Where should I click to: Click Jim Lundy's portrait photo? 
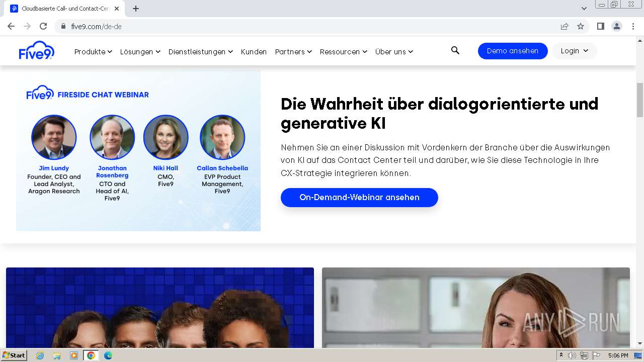(x=54, y=137)
